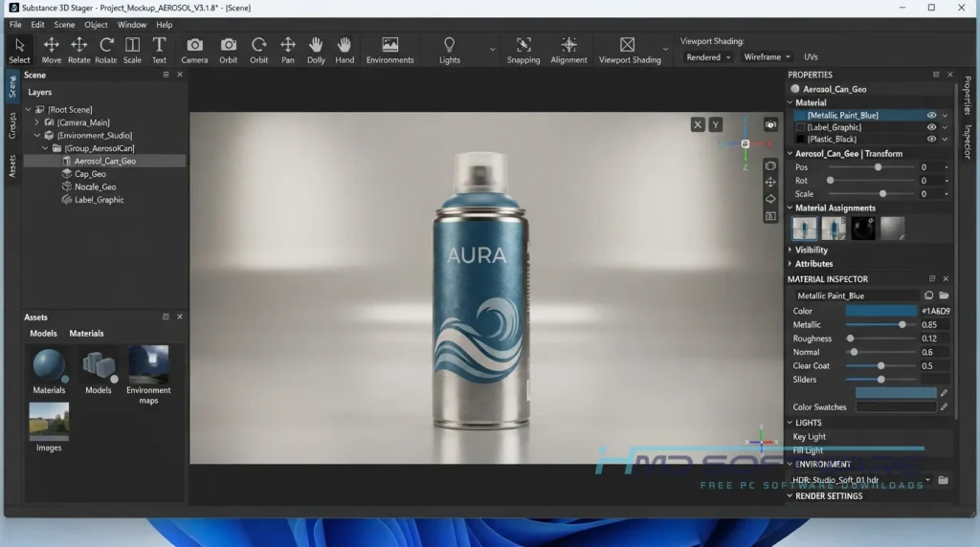Collapse the LIGHTS section
This screenshot has width=980, height=547.
(x=790, y=423)
